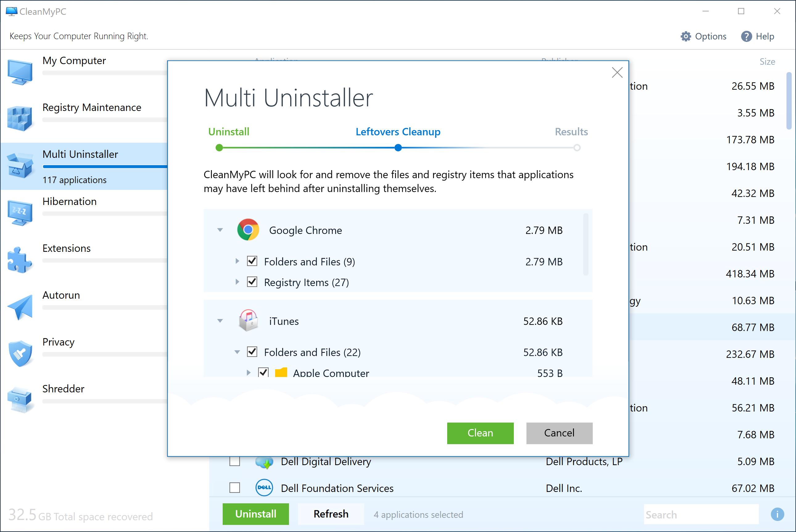Open the Help menu
Screen dimensions: 796x532
click(758, 36)
